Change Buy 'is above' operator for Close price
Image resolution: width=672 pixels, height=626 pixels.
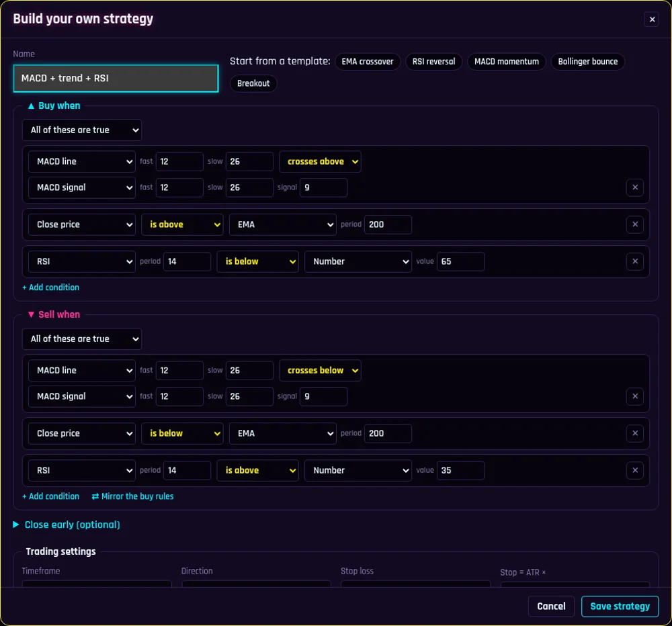click(x=182, y=224)
